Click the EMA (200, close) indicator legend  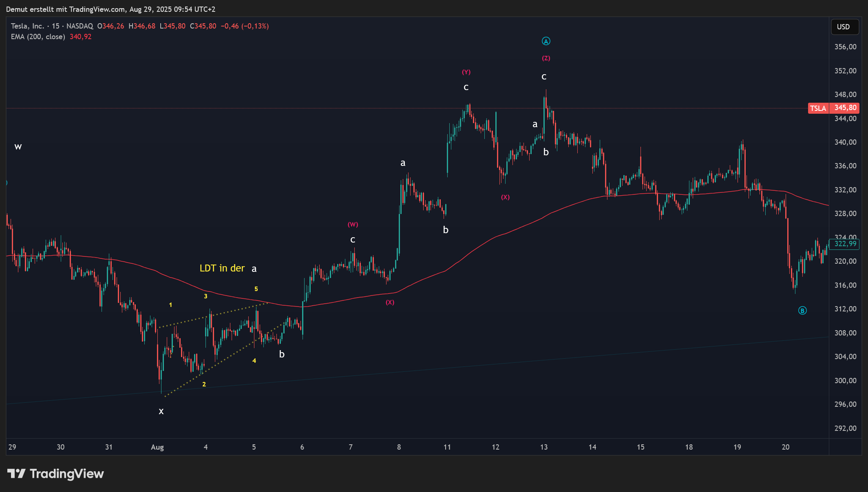(x=38, y=37)
